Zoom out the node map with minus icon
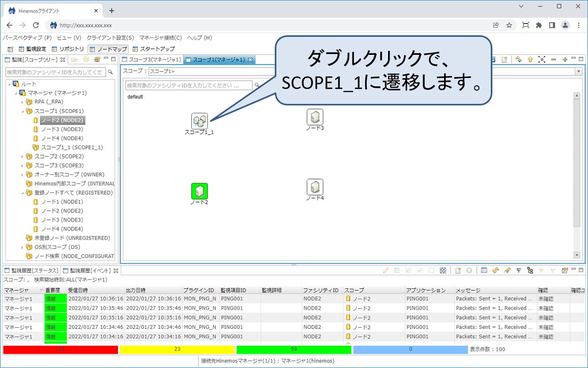 553,59
